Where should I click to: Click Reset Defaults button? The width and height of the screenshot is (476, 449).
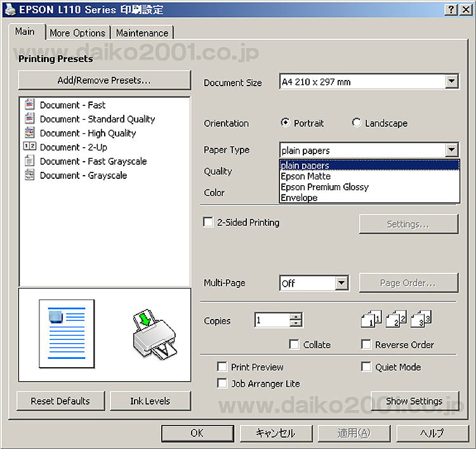click(60, 401)
